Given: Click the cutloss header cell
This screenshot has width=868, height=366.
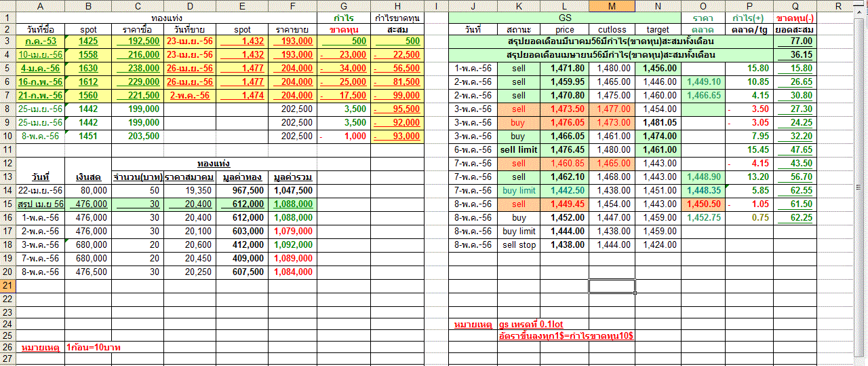Looking at the screenshot, I should click(612, 29).
